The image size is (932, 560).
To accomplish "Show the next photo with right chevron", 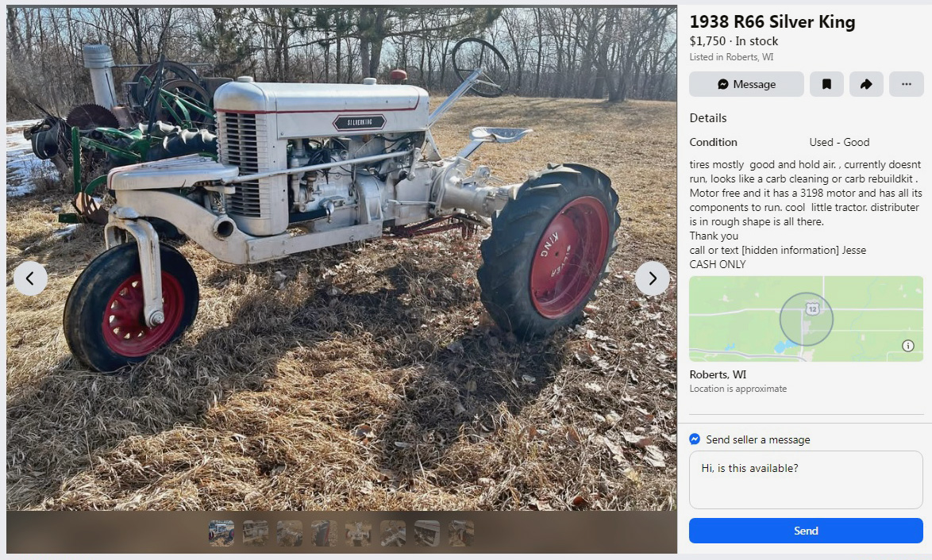I will 652,278.
